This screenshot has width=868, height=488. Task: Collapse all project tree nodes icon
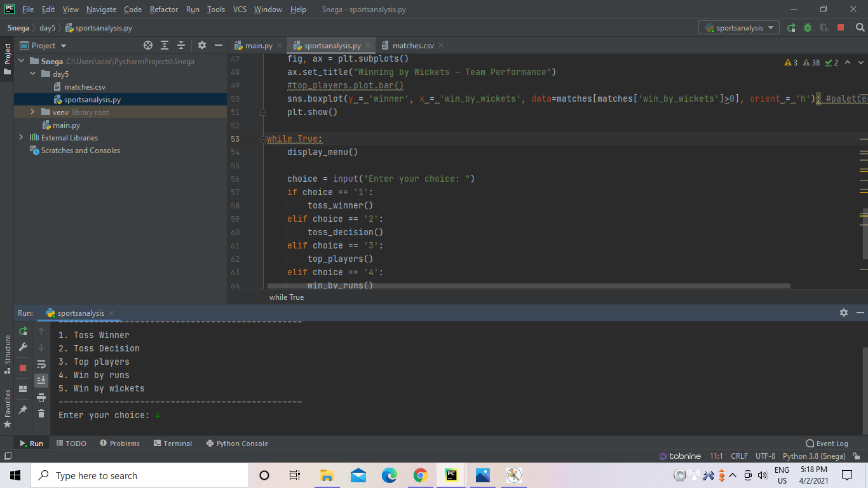click(x=181, y=45)
